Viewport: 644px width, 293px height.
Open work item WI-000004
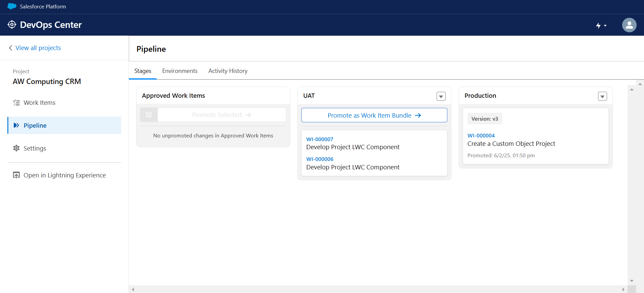[481, 135]
